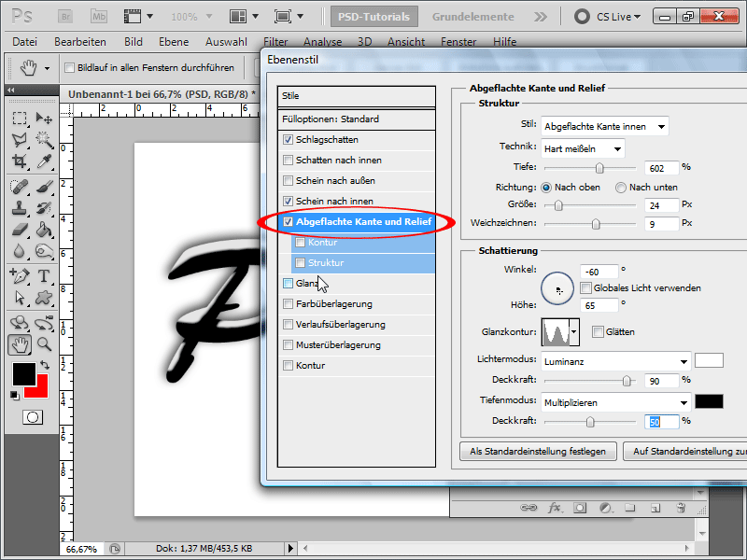Uncheck Schein nach innen checkbox
747x560 pixels.
click(x=288, y=201)
